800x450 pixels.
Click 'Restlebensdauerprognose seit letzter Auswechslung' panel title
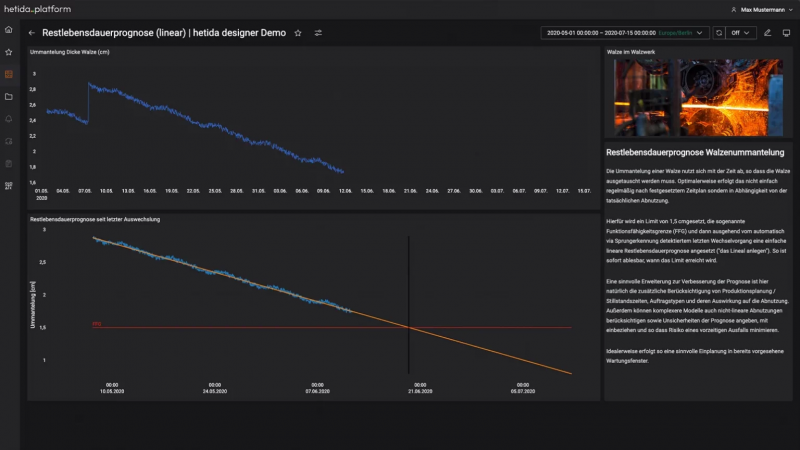click(x=95, y=218)
